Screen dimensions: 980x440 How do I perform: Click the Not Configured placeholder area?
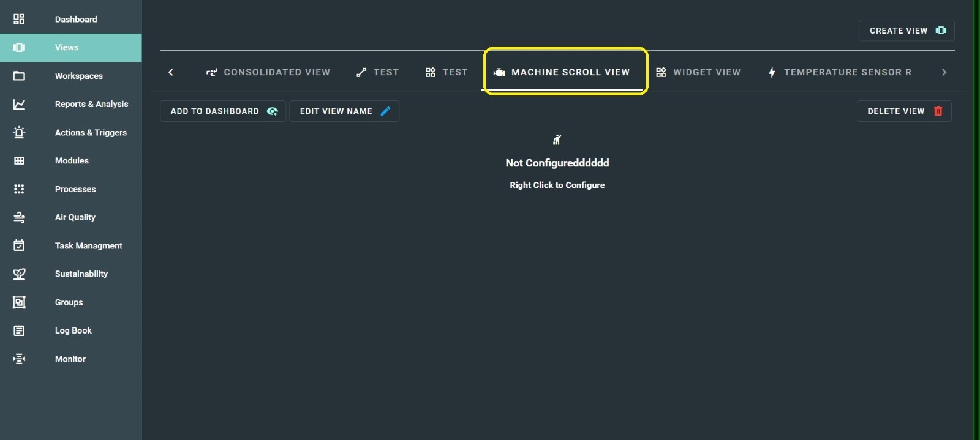click(x=557, y=163)
